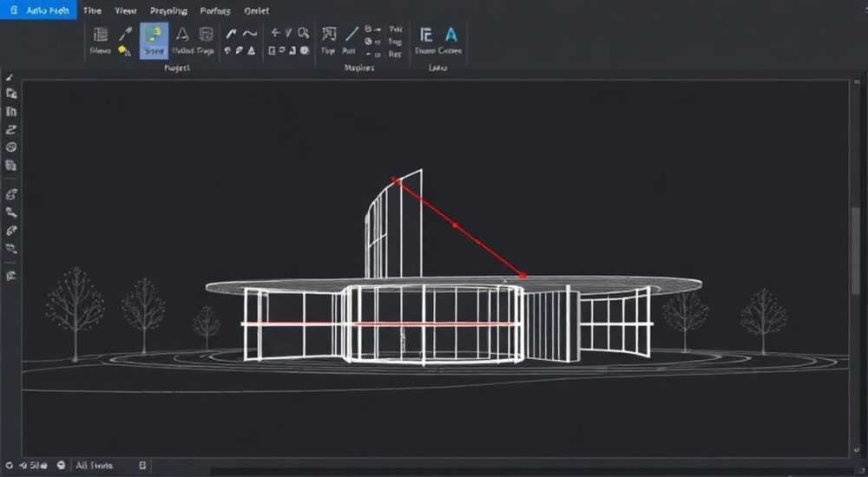
Task: Toggle the round status icon beside All Tools
Action: [x=62, y=466]
